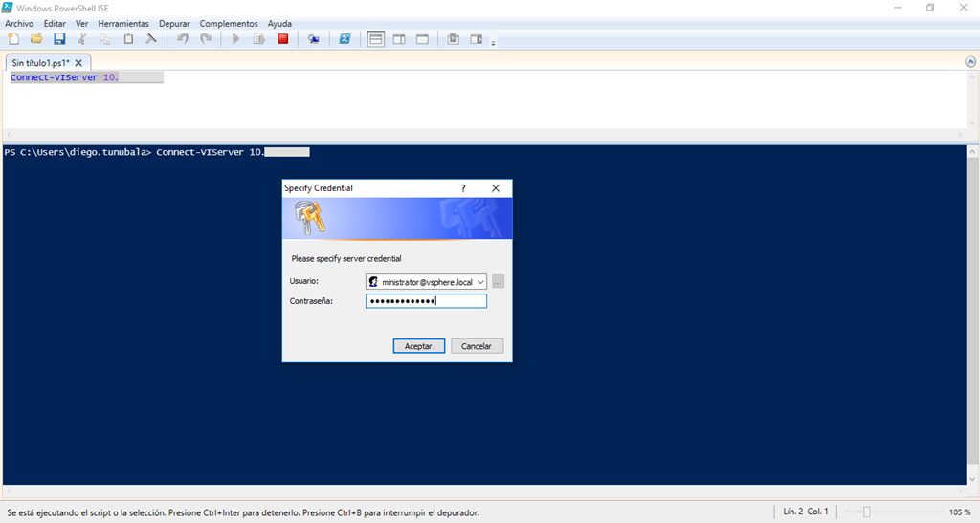Open New Remote PowerShell tab icon
Viewport: 980px width, 523px height.
pos(313,39)
